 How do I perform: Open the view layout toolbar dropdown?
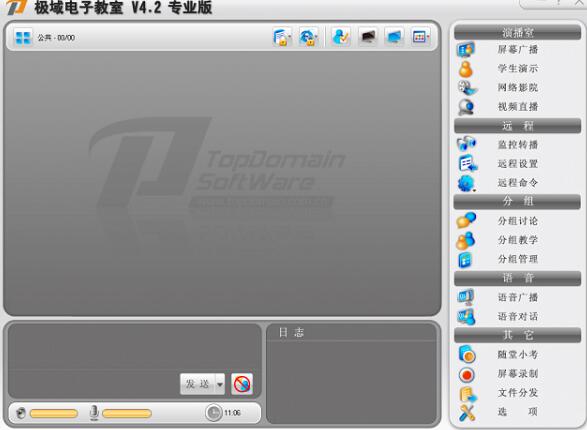click(x=420, y=37)
